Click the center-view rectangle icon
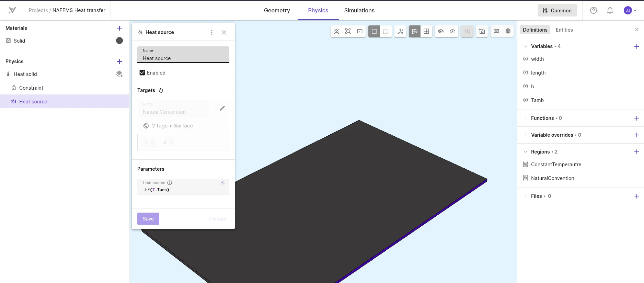 pos(360,31)
